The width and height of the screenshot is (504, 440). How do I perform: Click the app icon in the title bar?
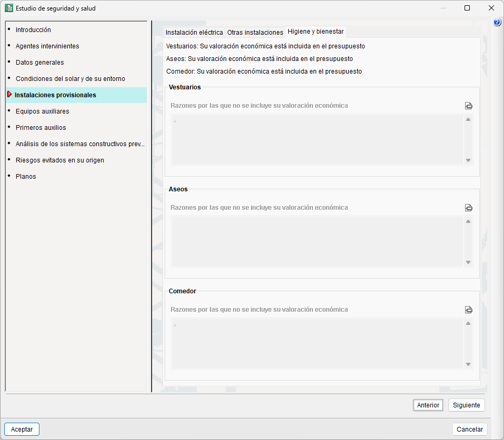(8, 8)
